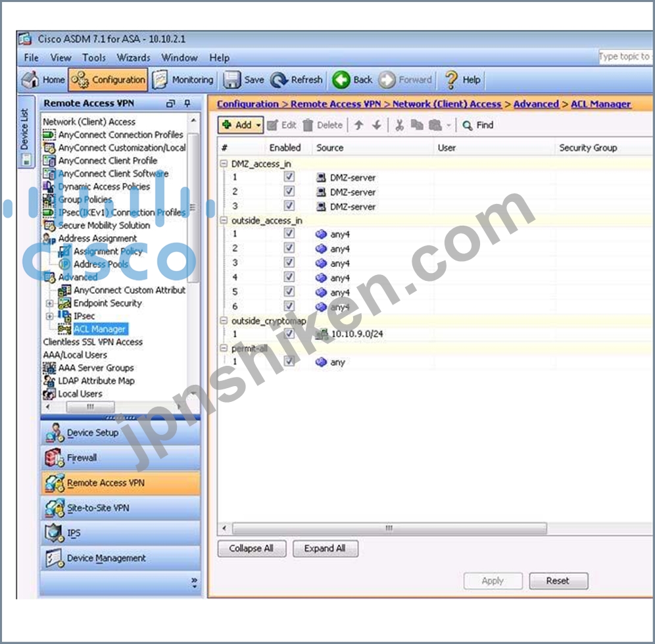
Task: Toggle Enabled checkbox for permit-all rule 1
Action: (289, 361)
